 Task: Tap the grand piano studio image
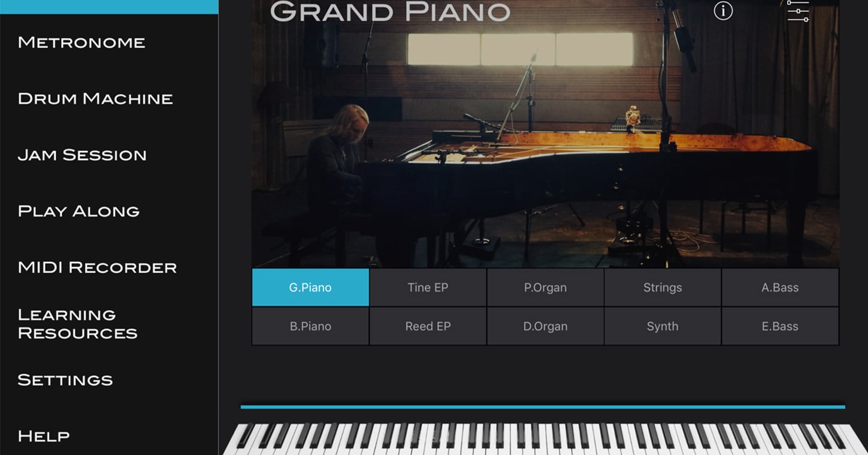point(545,134)
